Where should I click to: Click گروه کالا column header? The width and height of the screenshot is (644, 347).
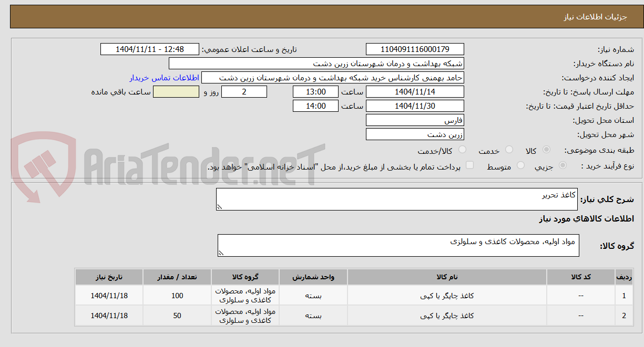[246, 277]
